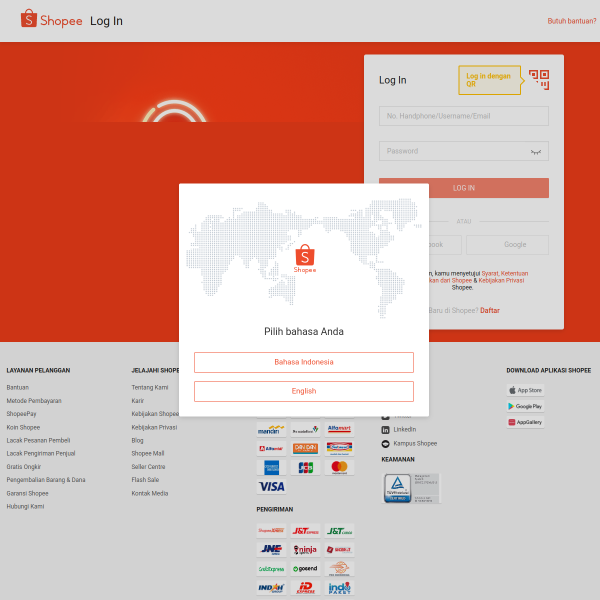Click the Alfamart payment logo
The width and height of the screenshot is (600, 600).
(339, 429)
